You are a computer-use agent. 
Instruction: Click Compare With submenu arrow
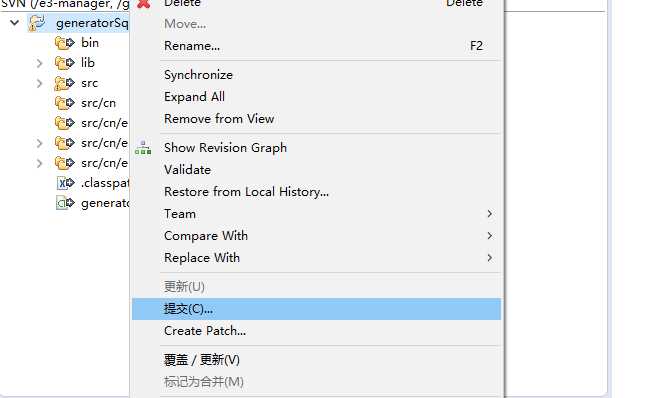click(490, 236)
